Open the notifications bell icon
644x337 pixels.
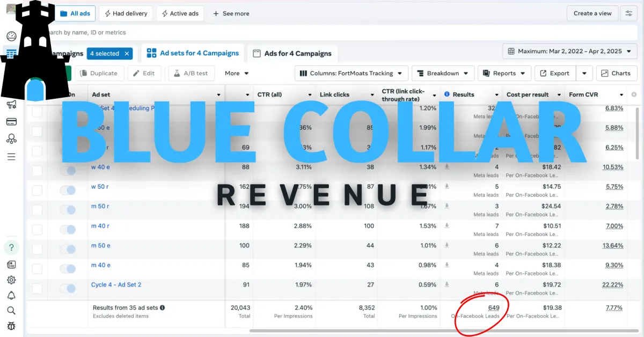click(11, 295)
